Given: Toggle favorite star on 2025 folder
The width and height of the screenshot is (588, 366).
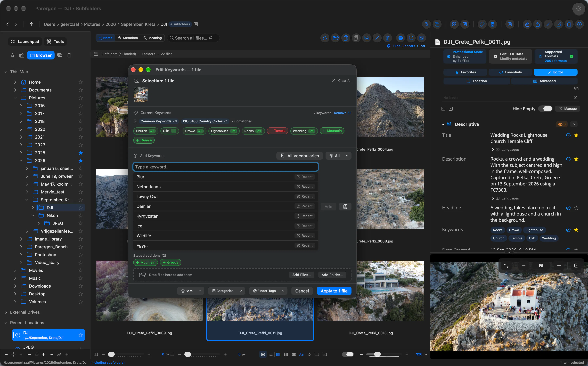Looking at the screenshot, I should point(81,153).
